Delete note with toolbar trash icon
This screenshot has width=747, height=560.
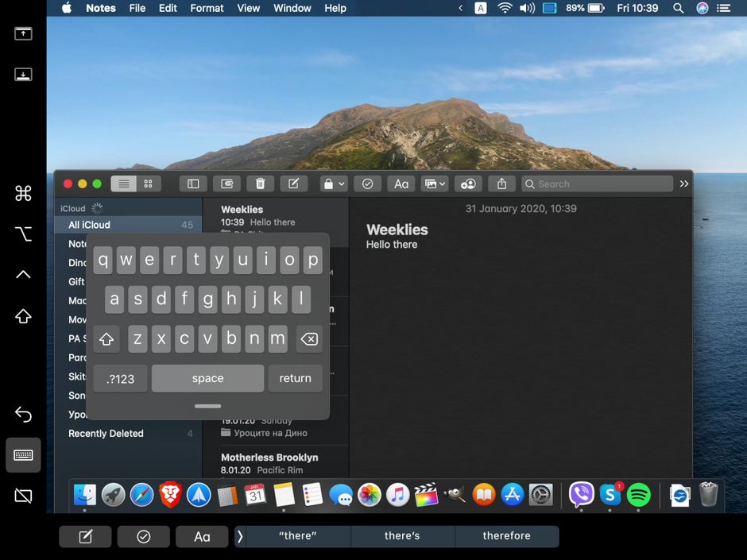point(260,183)
